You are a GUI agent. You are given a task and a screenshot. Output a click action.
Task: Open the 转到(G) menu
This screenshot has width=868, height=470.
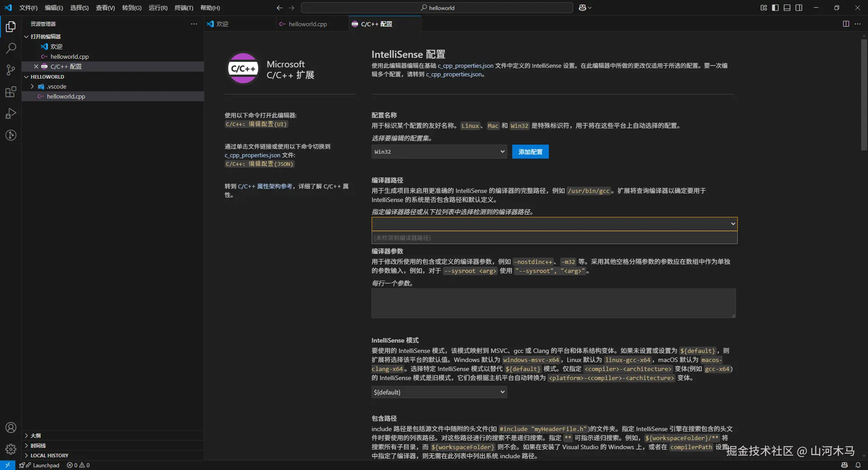132,8
